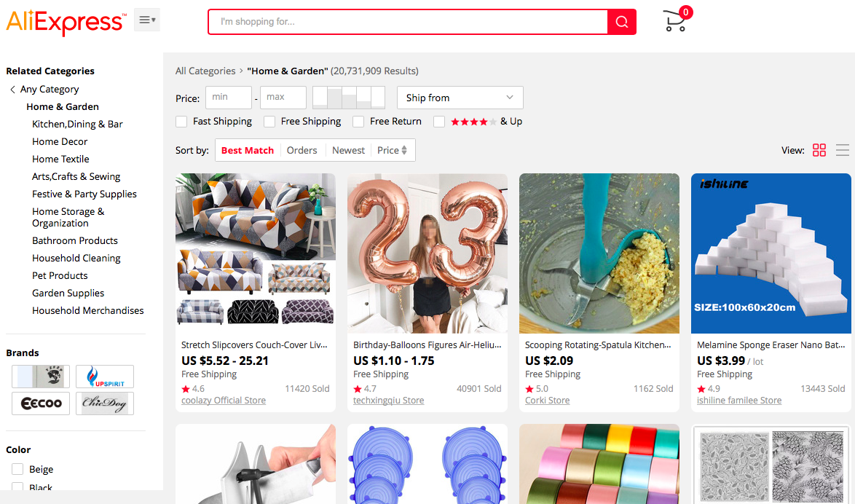Open Arts,Crafts & Sewing category
This screenshot has height=504, width=855.
(x=76, y=176)
